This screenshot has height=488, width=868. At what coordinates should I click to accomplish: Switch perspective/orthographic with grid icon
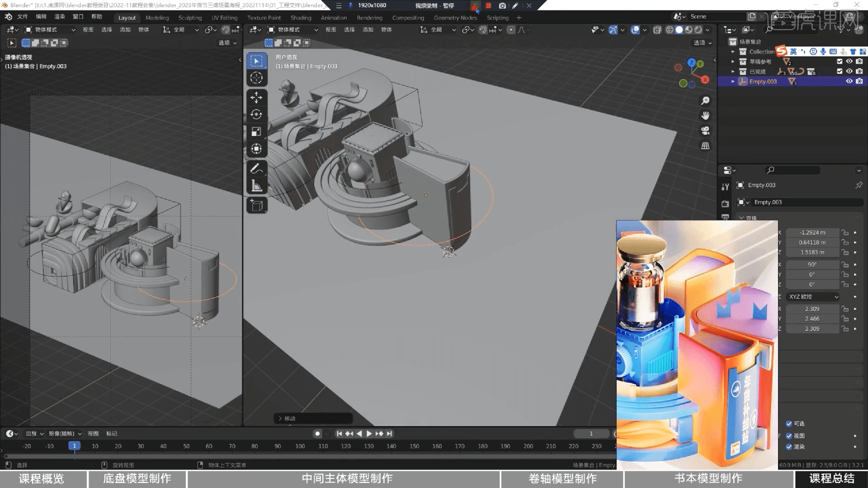tap(705, 145)
